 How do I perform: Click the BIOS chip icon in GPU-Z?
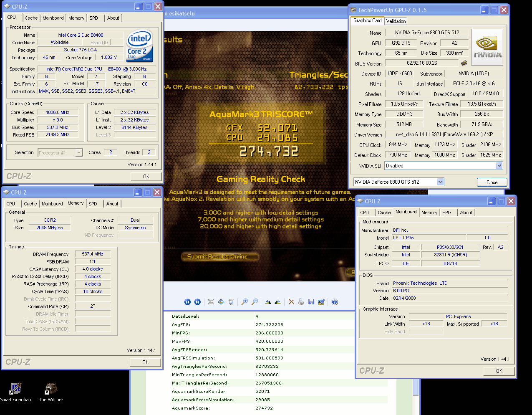click(464, 63)
